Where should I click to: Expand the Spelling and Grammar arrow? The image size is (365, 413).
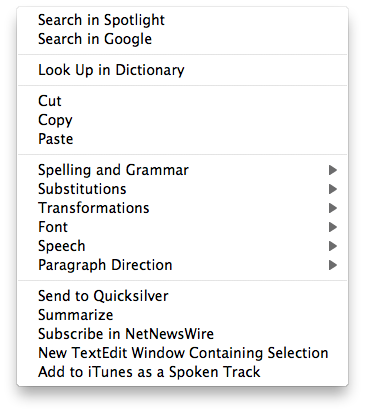click(333, 170)
